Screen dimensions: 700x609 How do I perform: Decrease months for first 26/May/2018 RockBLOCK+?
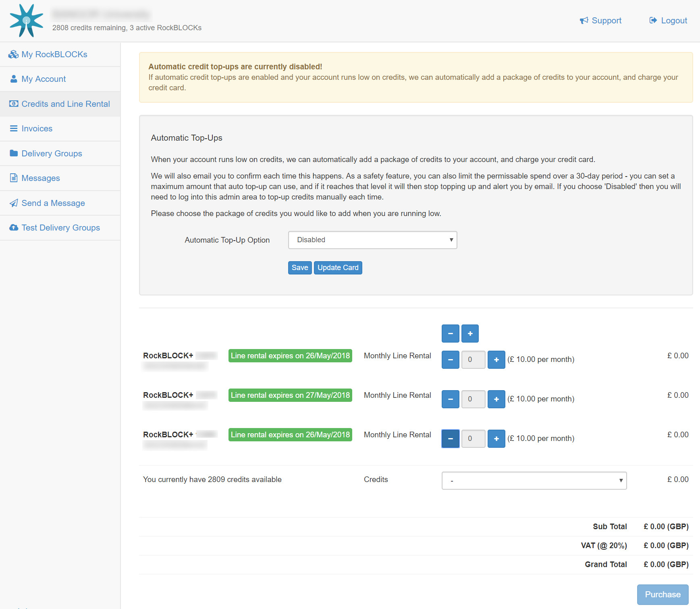450,360
